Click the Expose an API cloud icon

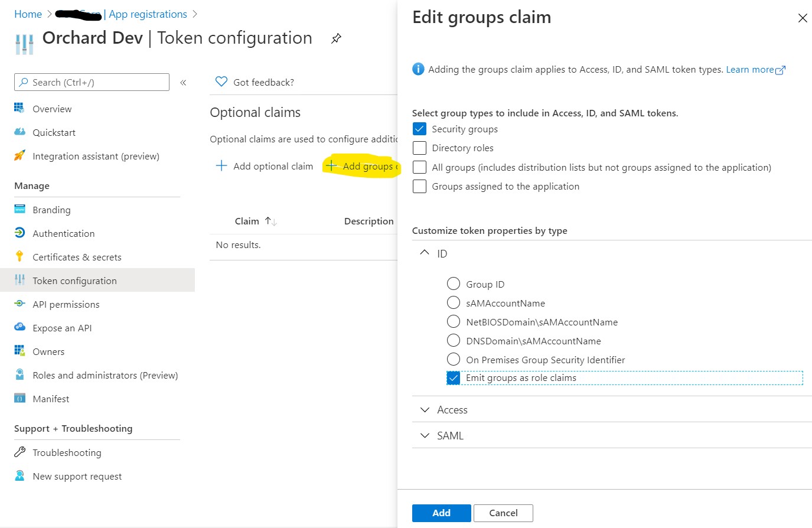pyautogui.click(x=19, y=327)
